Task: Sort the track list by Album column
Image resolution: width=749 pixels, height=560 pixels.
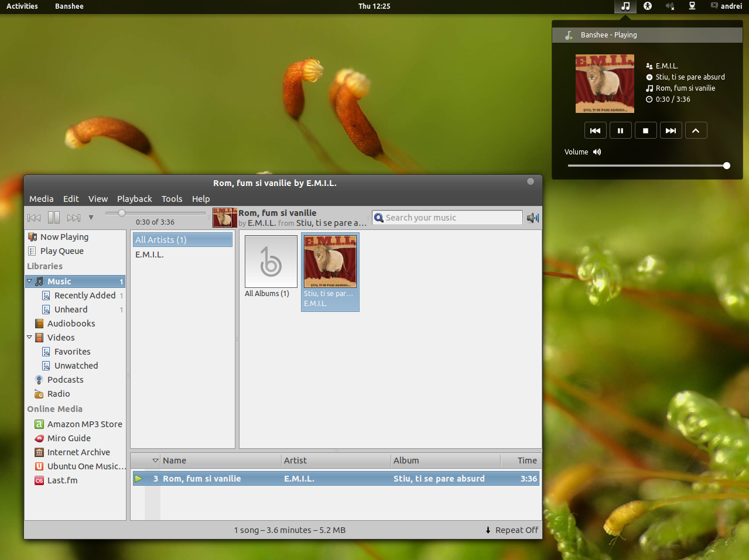Action: coord(446,461)
